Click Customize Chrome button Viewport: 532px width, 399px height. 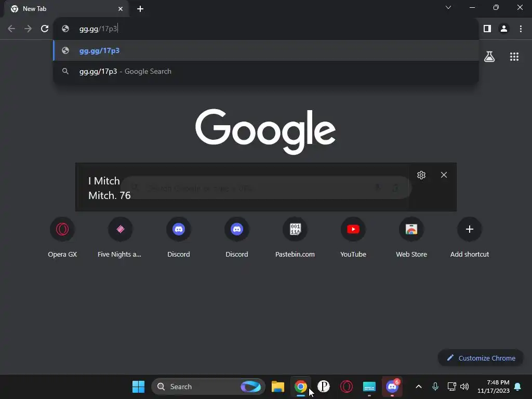[481, 358]
